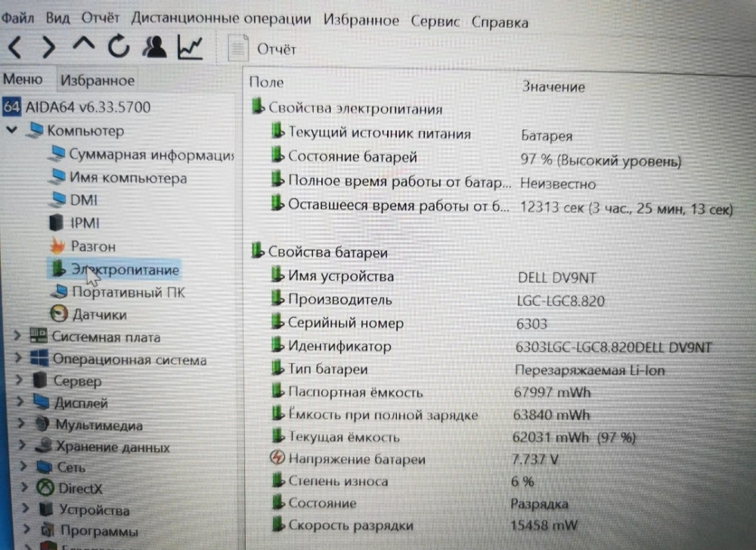This screenshot has height=550, width=756.
Task: Click the Back navigation arrow icon
Action: click(x=14, y=48)
